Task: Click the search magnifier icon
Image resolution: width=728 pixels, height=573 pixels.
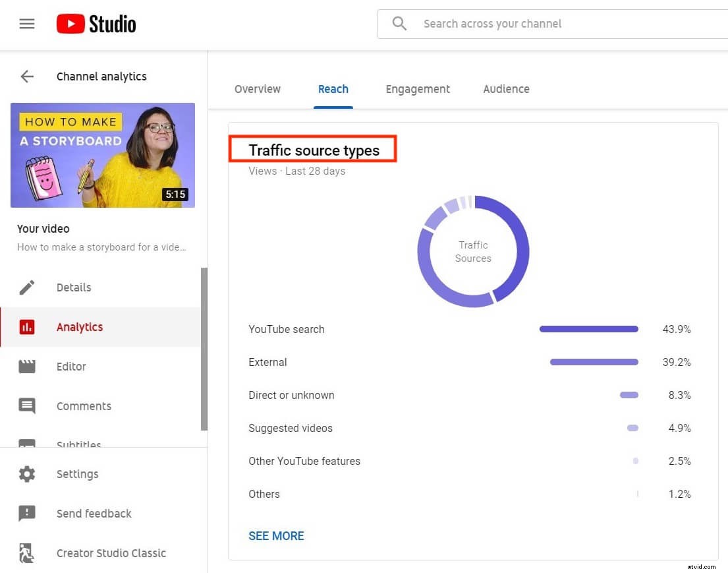Action: [x=399, y=23]
